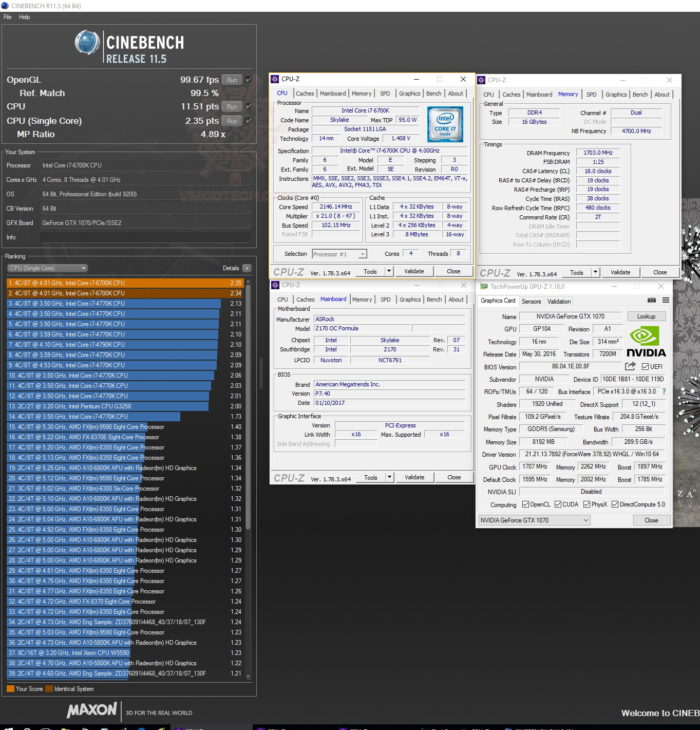
Task: Validate the CPU-Z result
Action: [x=414, y=271]
